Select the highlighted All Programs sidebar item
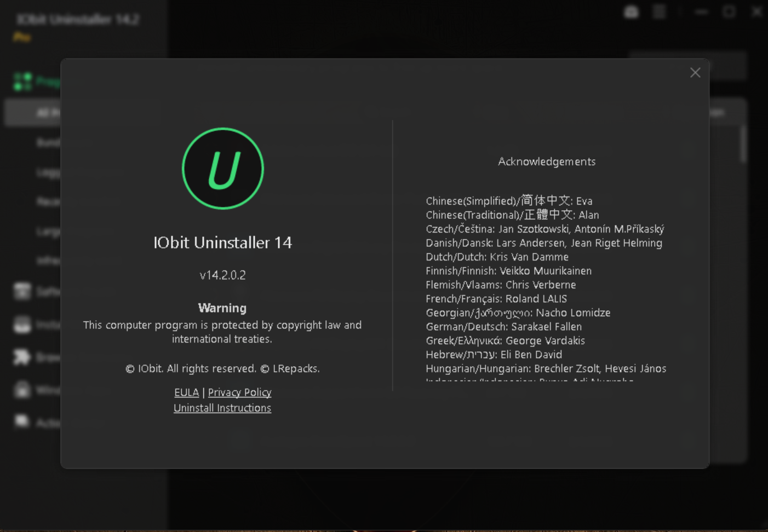Viewport: 768px width, 532px height. click(33, 113)
